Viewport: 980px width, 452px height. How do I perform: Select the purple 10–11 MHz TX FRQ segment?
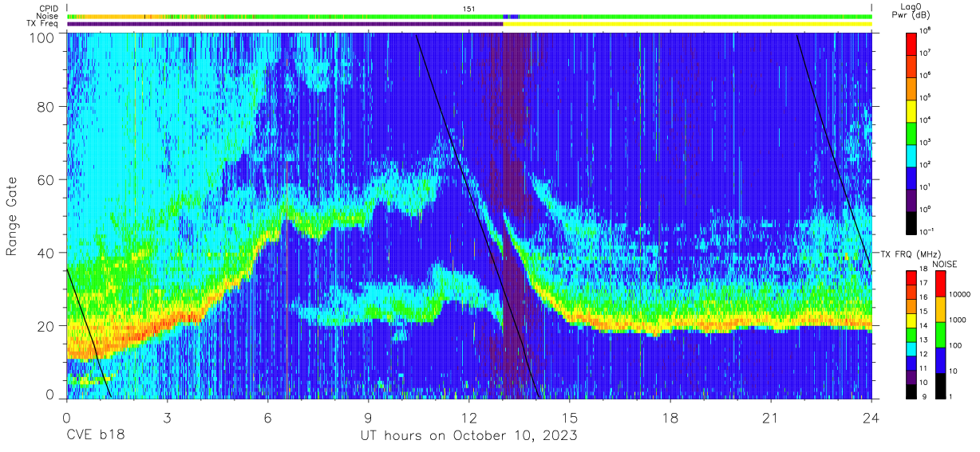(x=911, y=376)
